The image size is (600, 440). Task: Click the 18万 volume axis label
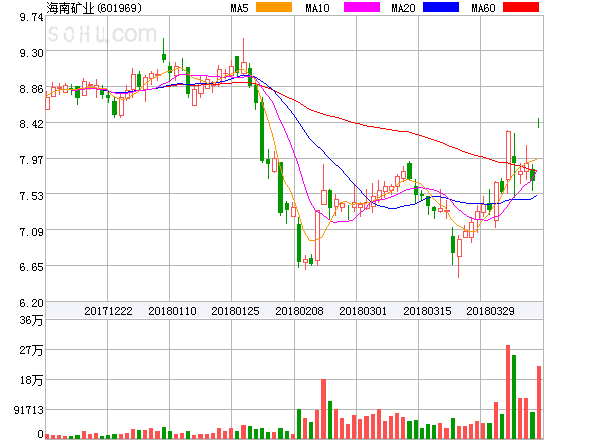(x=31, y=380)
